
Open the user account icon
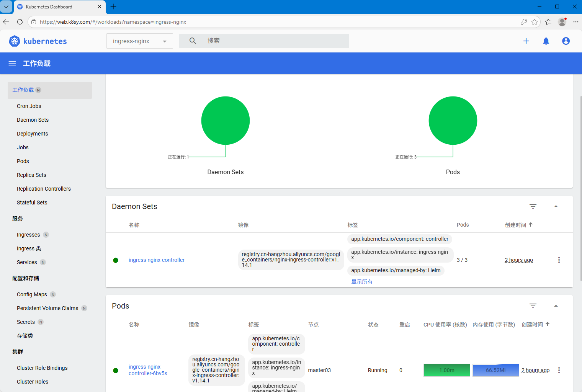pyautogui.click(x=566, y=41)
